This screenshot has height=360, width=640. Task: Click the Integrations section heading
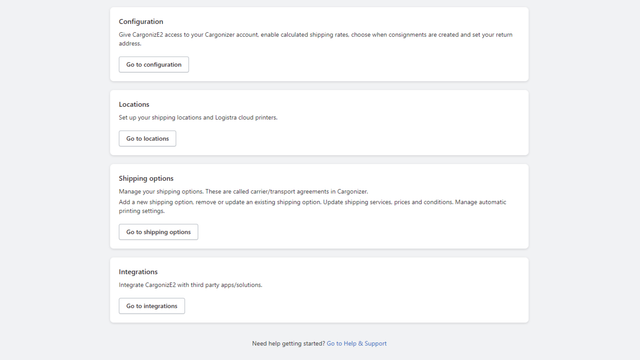pos(138,272)
